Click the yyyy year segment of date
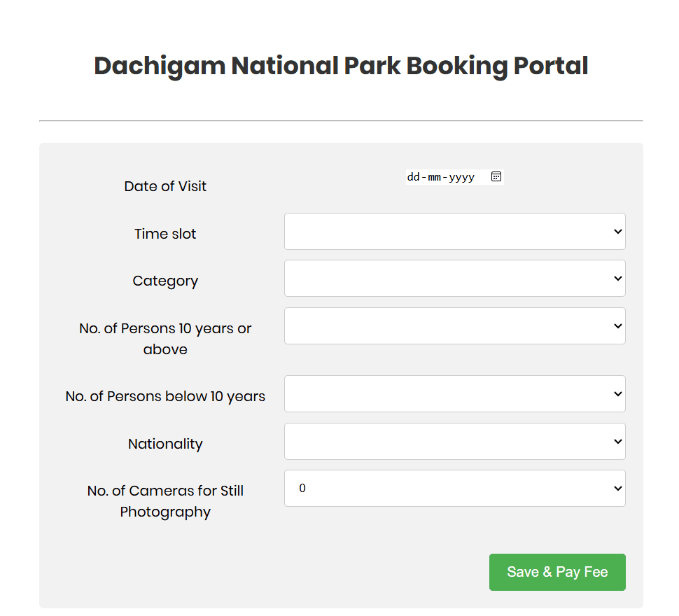 click(x=461, y=177)
